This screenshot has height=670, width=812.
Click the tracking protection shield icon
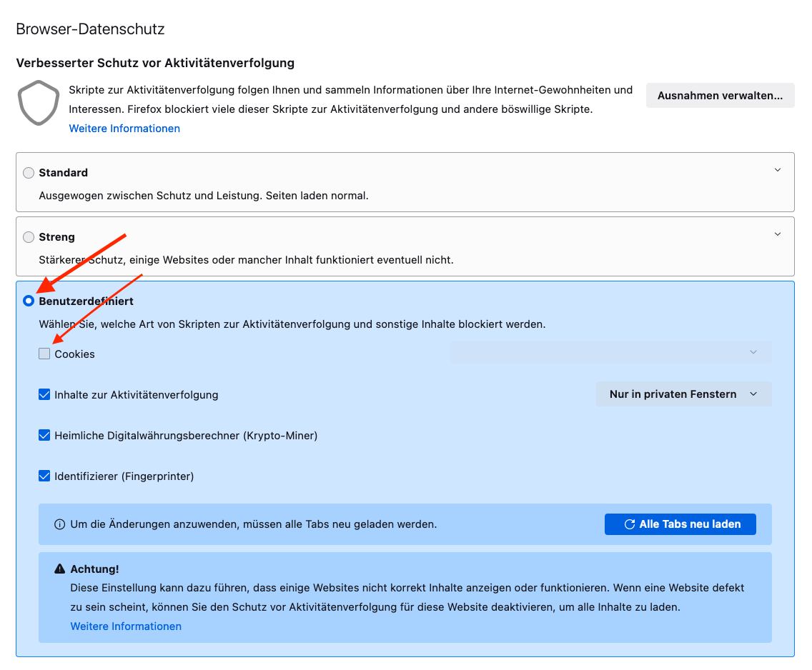coord(39,102)
